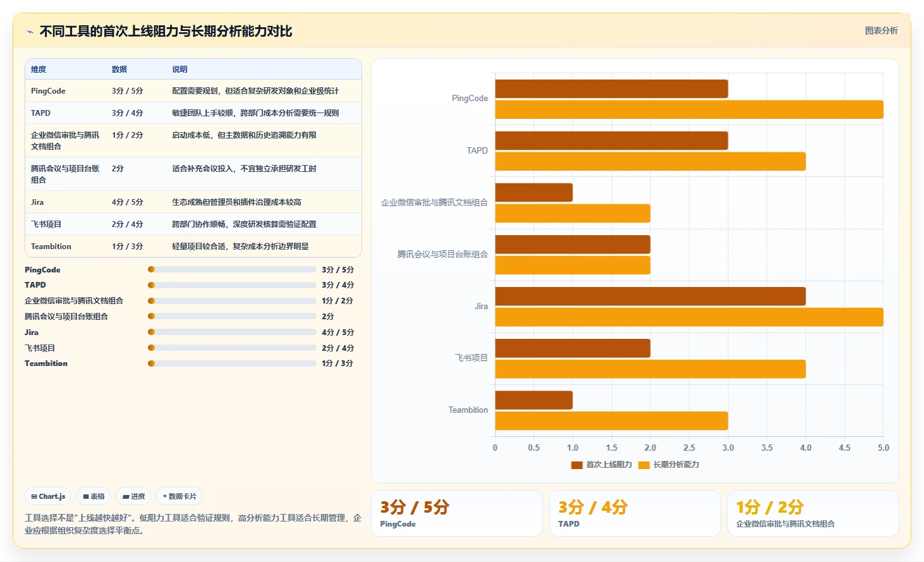Viewport: 924px width, 562px height.
Task: Click the 3分 / 5分 PingCode data card
Action: pyautogui.click(x=456, y=513)
